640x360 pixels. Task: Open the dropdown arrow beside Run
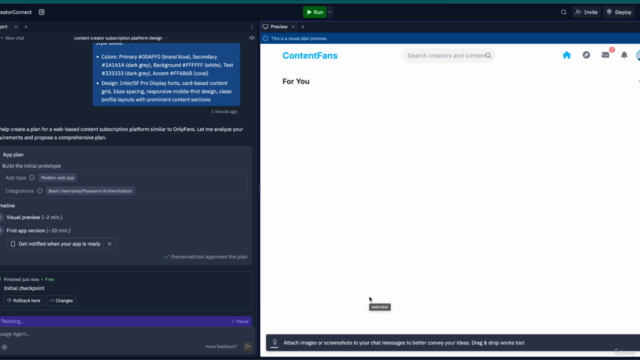click(330, 12)
